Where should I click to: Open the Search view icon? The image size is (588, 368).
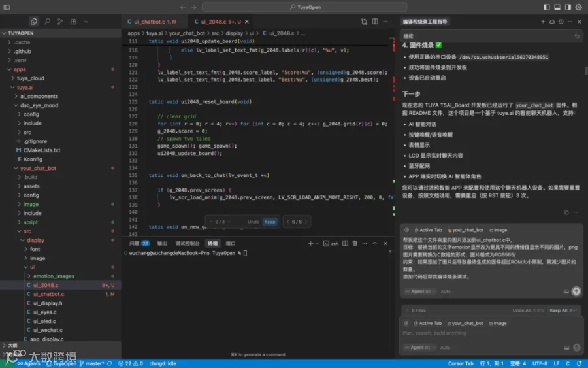47,22
